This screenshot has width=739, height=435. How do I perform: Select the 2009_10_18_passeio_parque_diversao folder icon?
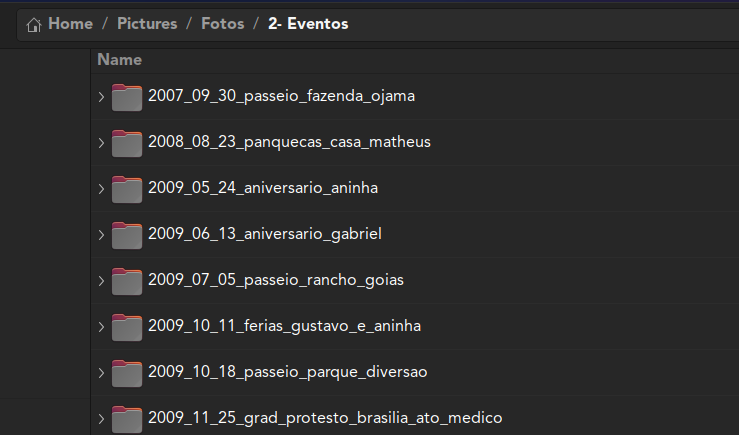point(127,373)
